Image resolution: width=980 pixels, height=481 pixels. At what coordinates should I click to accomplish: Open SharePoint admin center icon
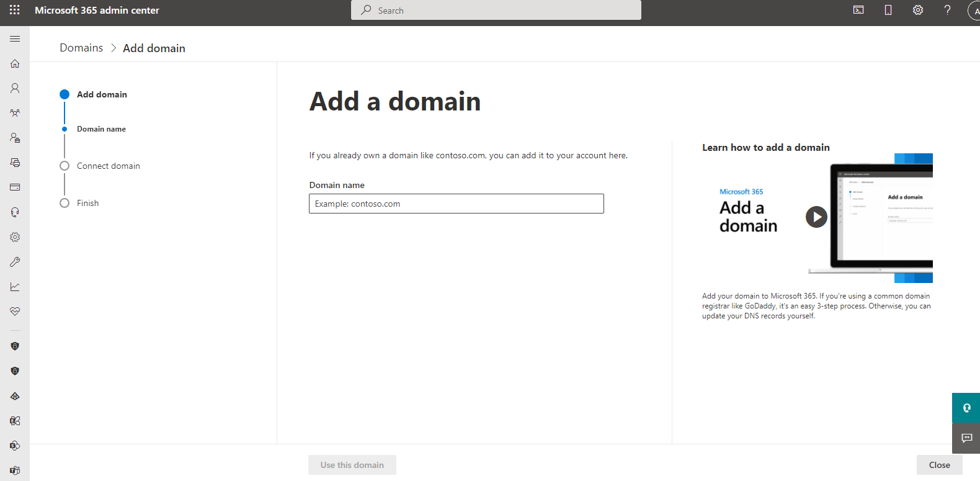pyautogui.click(x=15, y=446)
